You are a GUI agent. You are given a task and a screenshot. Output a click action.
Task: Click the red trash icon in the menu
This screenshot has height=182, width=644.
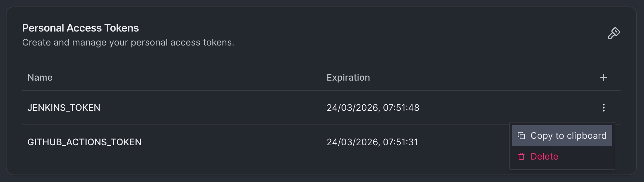521,157
